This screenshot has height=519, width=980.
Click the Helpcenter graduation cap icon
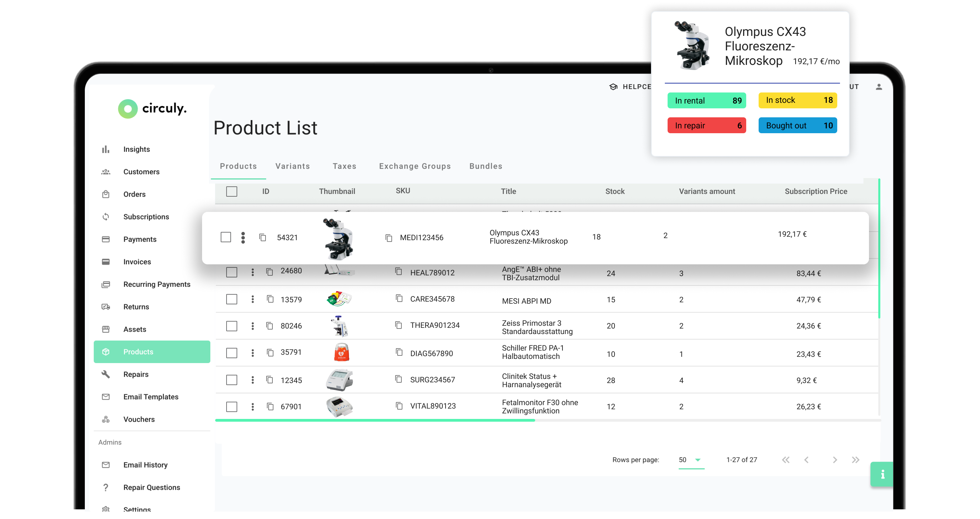coord(613,87)
